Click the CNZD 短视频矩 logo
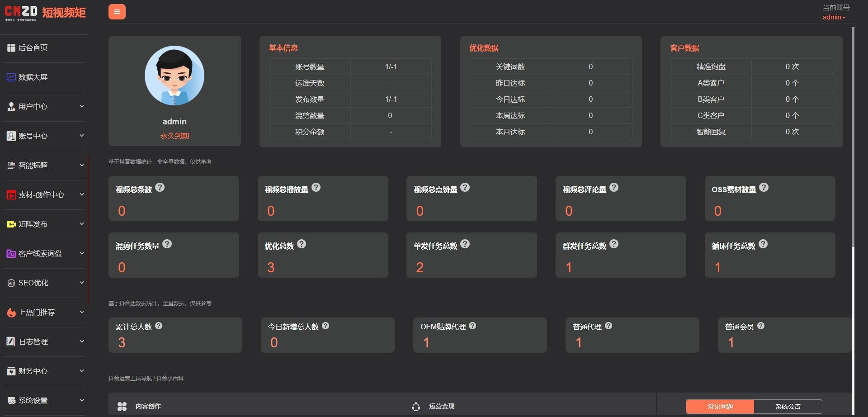The height and width of the screenshot is (417, 868). click(45, 13)
